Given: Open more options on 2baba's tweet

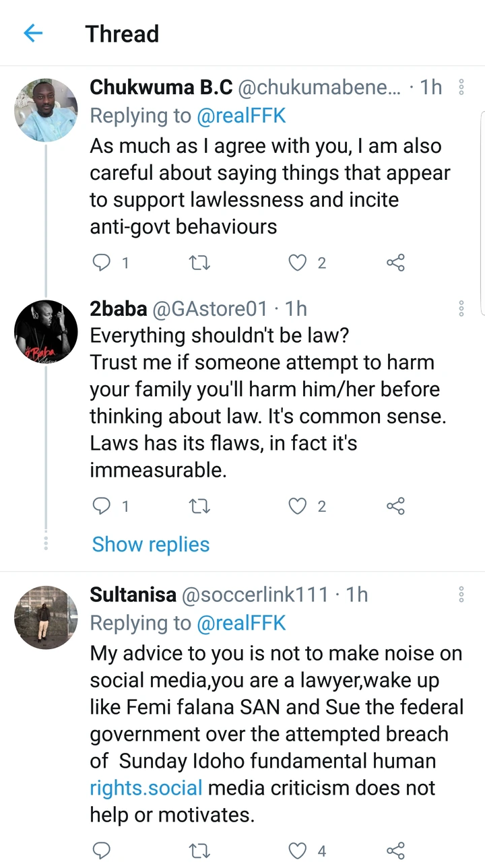Looking at the screenshot, I should tap(461, 309).
